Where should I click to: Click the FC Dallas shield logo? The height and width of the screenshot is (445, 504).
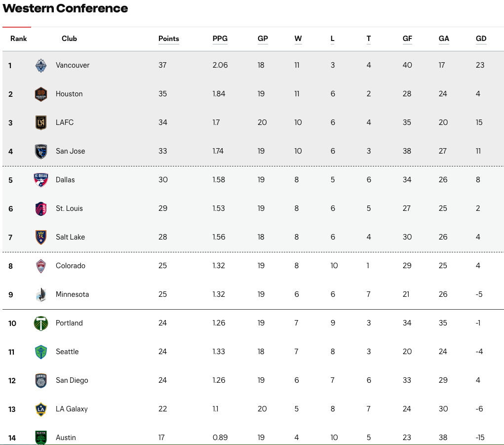(41, 180)
